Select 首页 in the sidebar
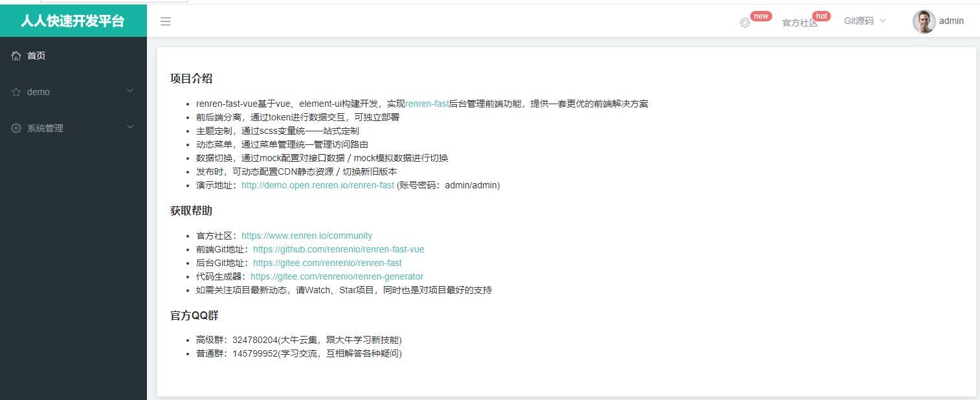Image resolution: width=980 pixels, height=400 pixels. coord(73,56)
